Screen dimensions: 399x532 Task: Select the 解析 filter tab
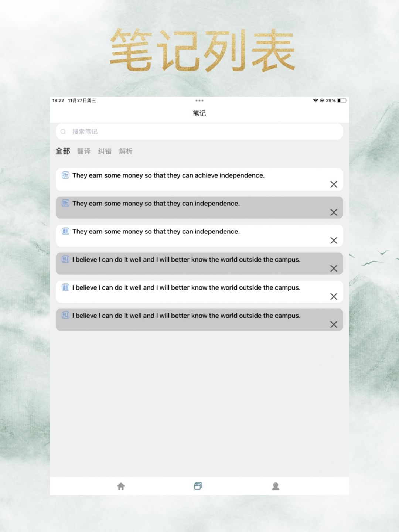tap(126, 151)
